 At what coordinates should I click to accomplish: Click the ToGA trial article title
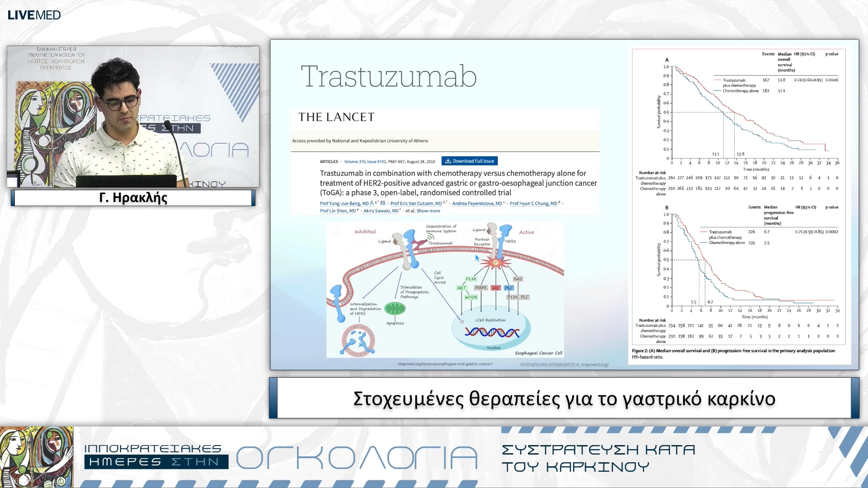(458, 183)
